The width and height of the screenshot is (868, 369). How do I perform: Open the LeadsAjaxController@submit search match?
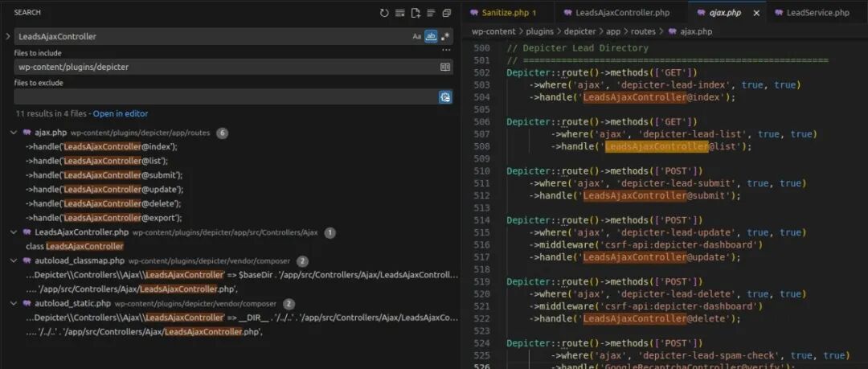(x=104, y=175)
